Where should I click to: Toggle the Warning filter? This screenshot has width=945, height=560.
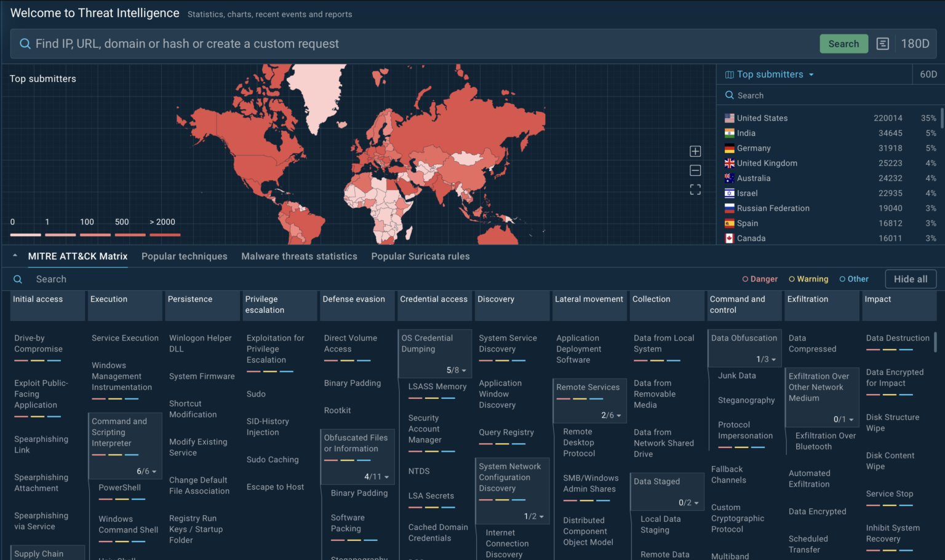tap(808, 279)
